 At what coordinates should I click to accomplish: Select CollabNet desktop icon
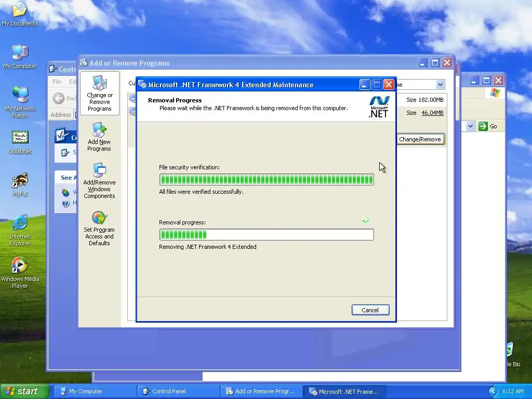[x=20, y=142]
